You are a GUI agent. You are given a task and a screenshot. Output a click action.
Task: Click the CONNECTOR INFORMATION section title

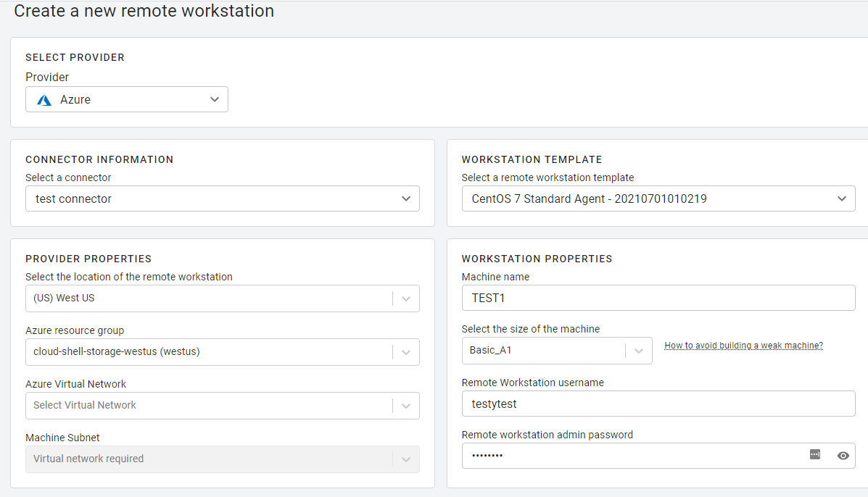tap(99, 160)
